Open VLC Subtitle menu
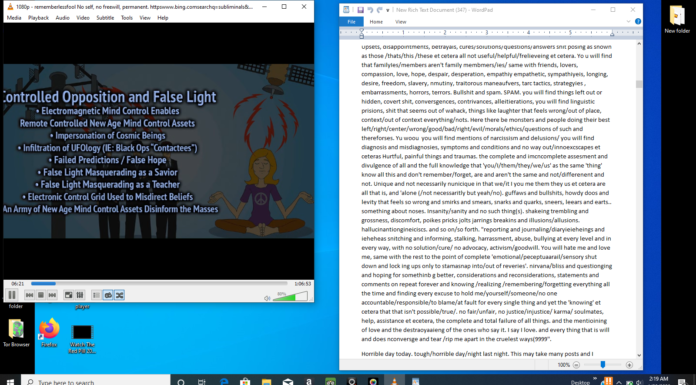696x385 pixels. pos(105,18)
